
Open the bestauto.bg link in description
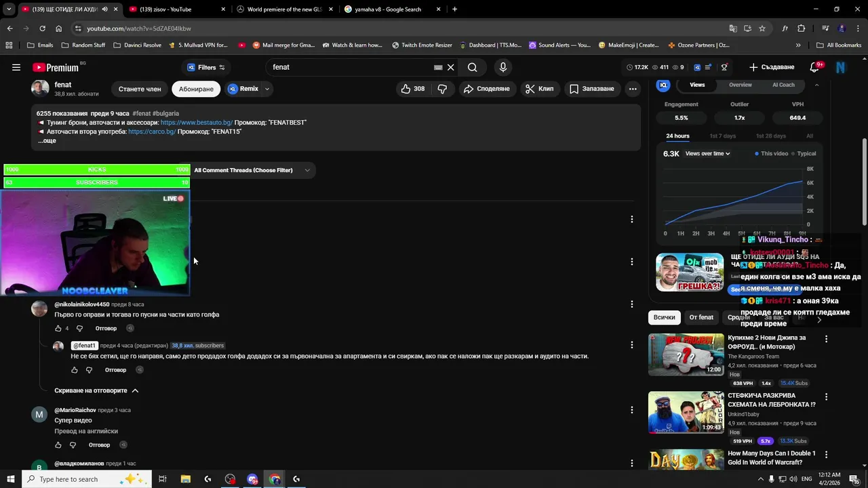(197, 123)
